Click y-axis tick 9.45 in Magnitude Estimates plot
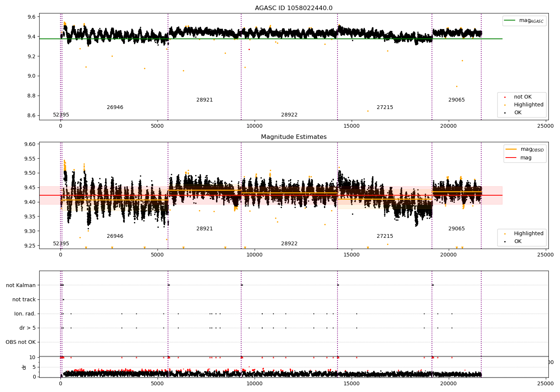Viewport: 560px width, 392px height. click(30, 188)
